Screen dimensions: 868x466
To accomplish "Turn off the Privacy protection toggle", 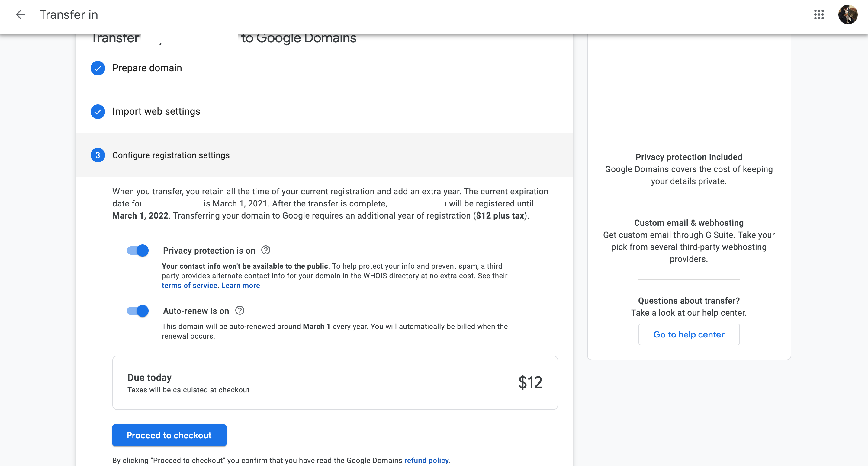I will coord(137,251).
